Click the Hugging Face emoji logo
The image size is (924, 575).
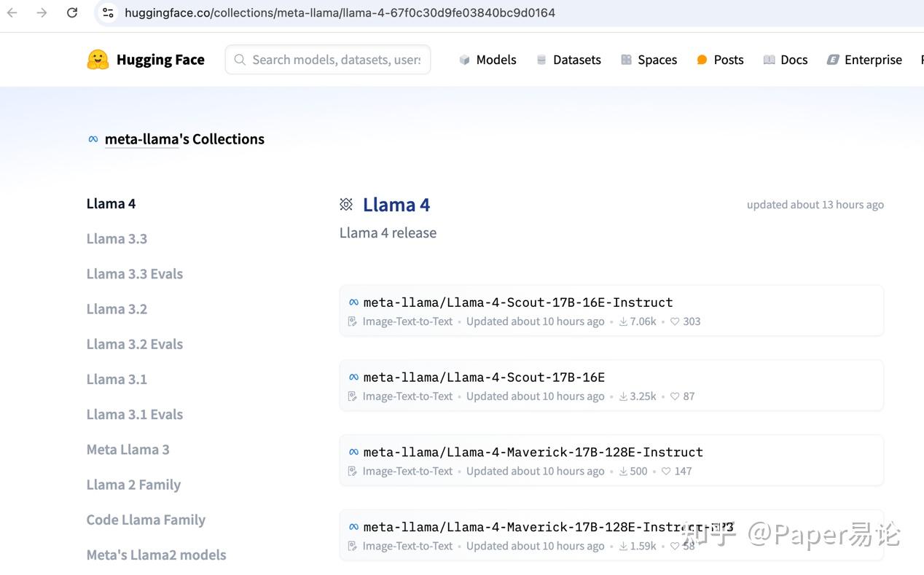(98, 60)
